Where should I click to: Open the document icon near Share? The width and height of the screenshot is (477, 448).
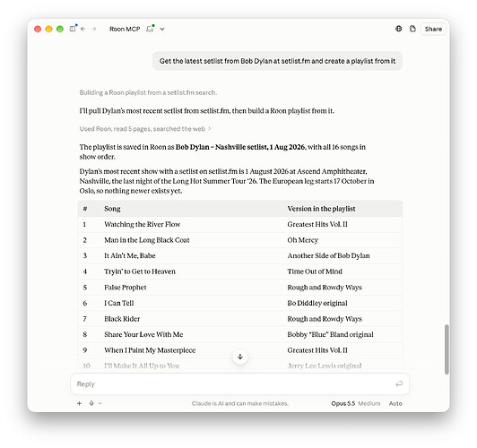tap(412, 29)
